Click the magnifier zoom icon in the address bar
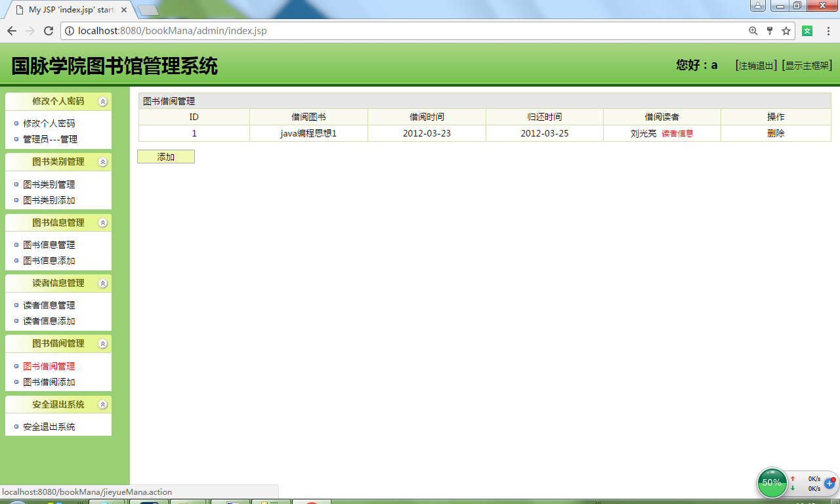 pyautogui.click(x=753, y=30)
